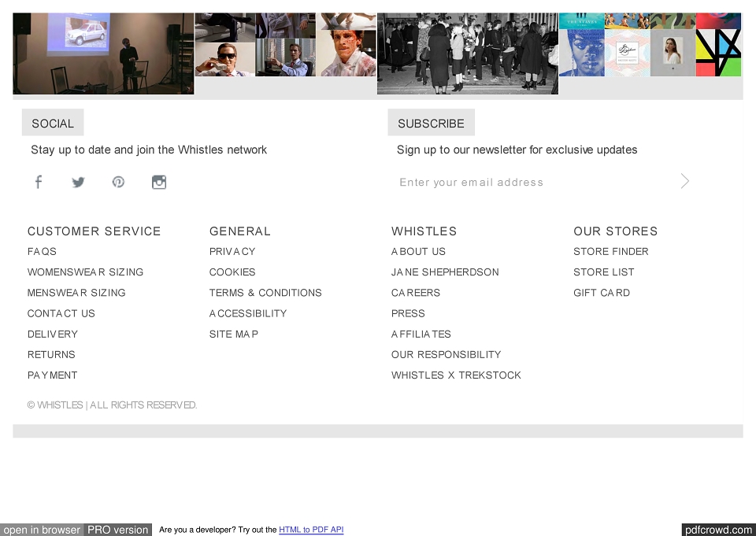Click the PRO version button

(x=117, y=530)
